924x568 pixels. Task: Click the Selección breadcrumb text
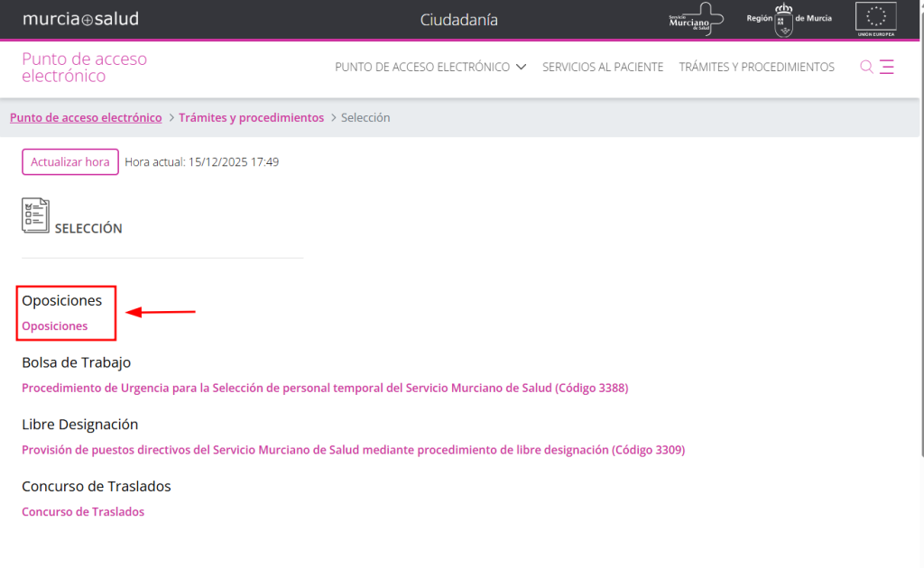[365, 118]
